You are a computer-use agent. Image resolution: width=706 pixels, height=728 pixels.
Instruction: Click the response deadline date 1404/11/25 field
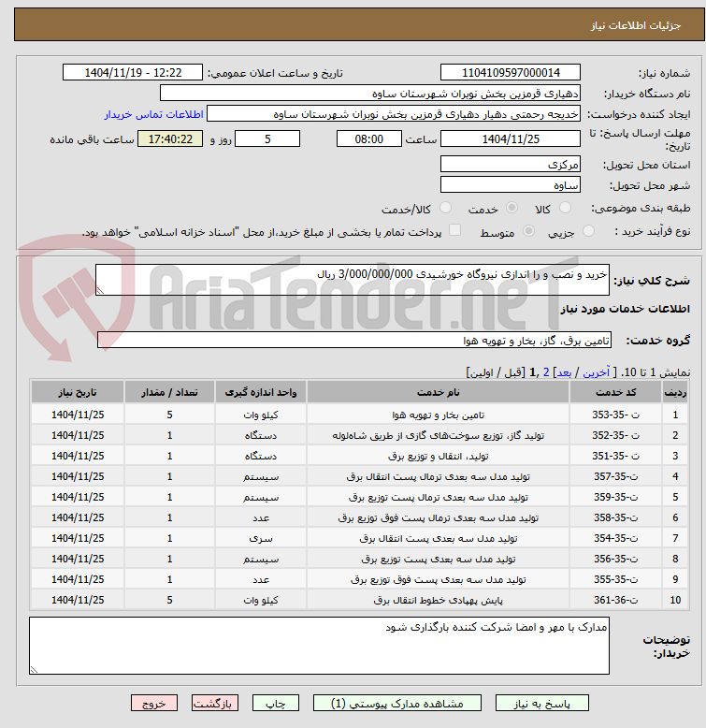click(x=511, y=138)
